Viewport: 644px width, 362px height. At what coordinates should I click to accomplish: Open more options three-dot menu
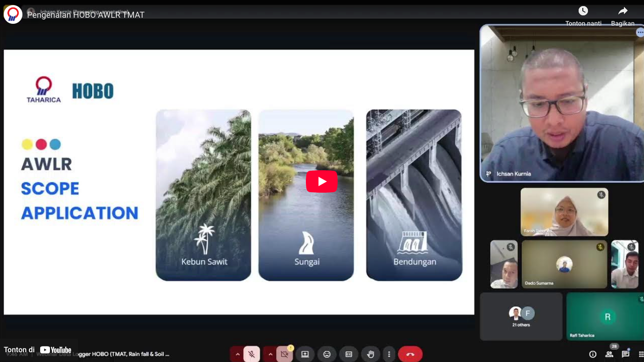tap(389, 355)
